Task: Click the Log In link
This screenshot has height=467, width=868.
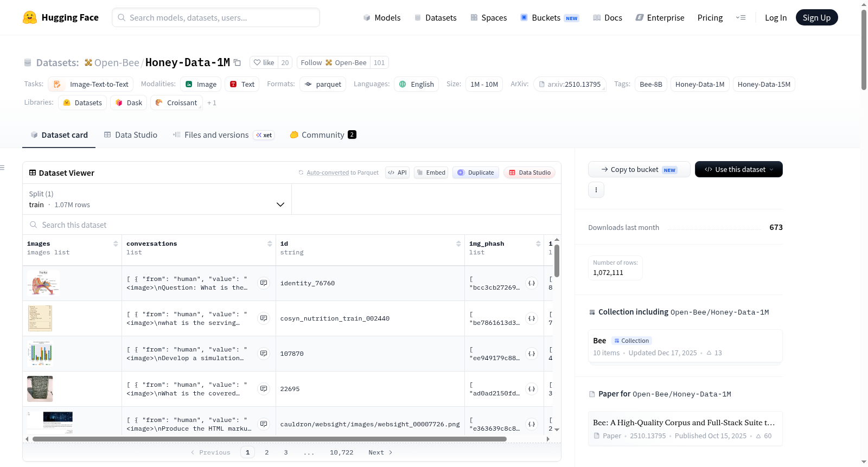Action: click(776, 17)
